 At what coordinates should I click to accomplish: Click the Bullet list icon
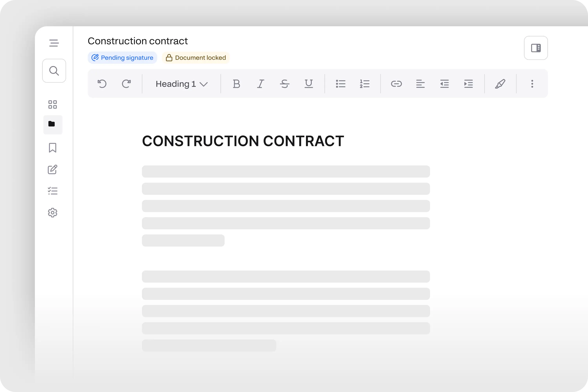[x=341, y=83]
